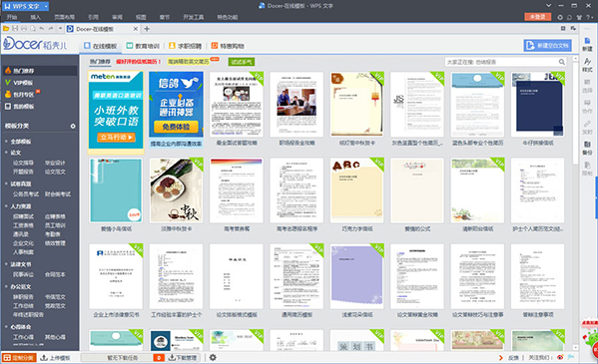Switch to the 在线模板 section tab

coord(100,46)
